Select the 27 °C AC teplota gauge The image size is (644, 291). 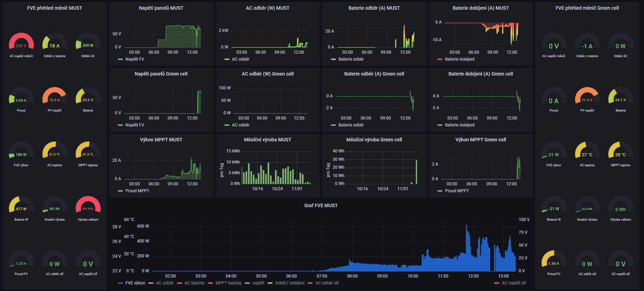(587, 151)
